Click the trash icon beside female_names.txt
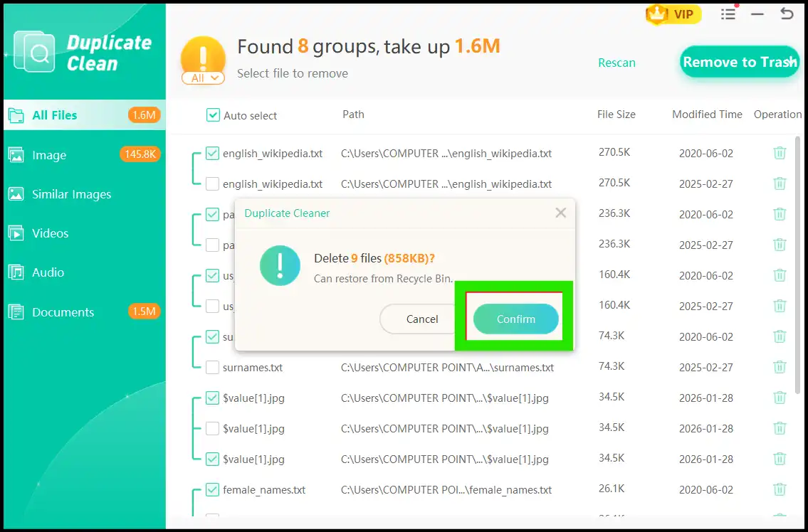 pos(780,489)
